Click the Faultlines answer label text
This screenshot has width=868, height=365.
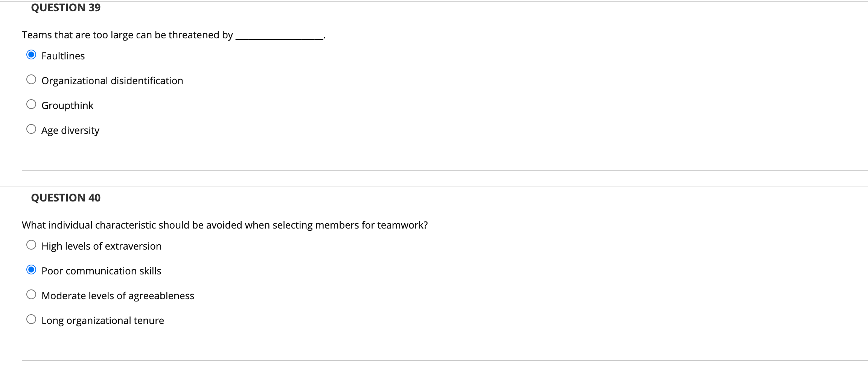(63, 55)
